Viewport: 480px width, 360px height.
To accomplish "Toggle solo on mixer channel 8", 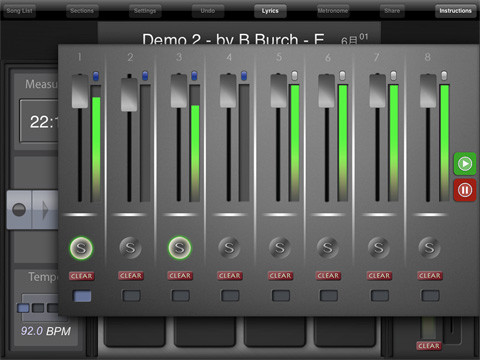I will [429, 248].
